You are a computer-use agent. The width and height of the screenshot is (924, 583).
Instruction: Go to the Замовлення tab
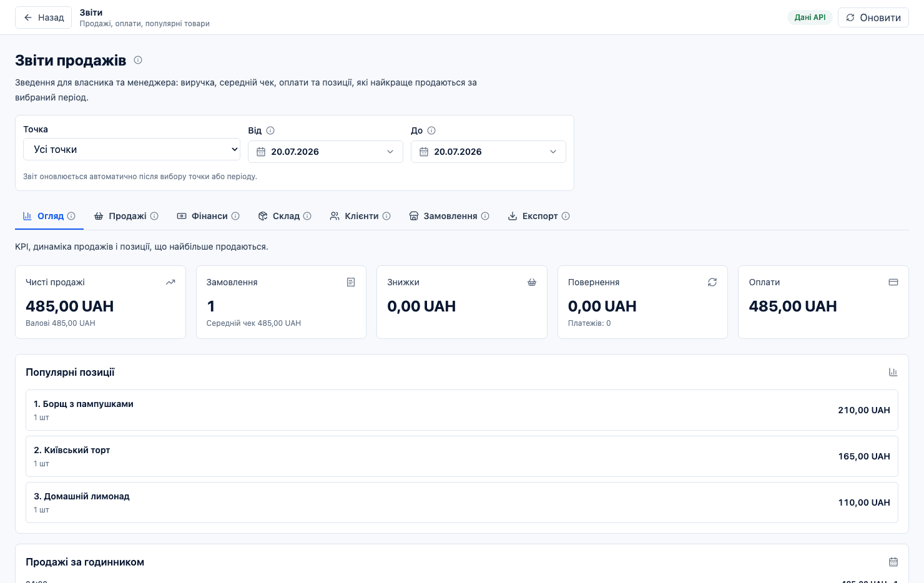449,216
